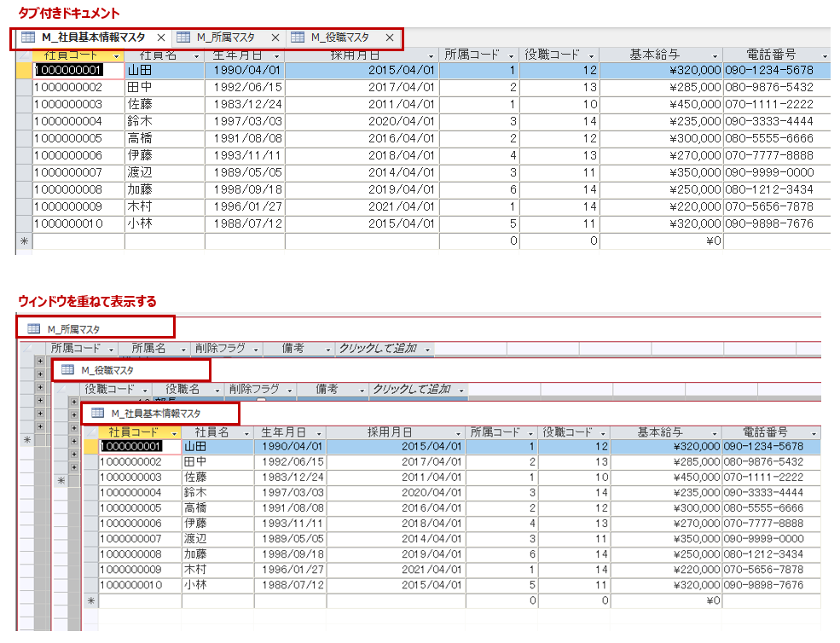Close the M_社員基本情報マスタ tab

pos(160,38)
